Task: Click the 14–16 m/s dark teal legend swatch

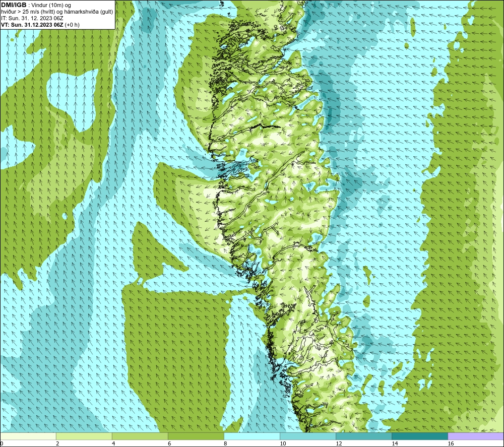Action: click(x=419, y=436)
